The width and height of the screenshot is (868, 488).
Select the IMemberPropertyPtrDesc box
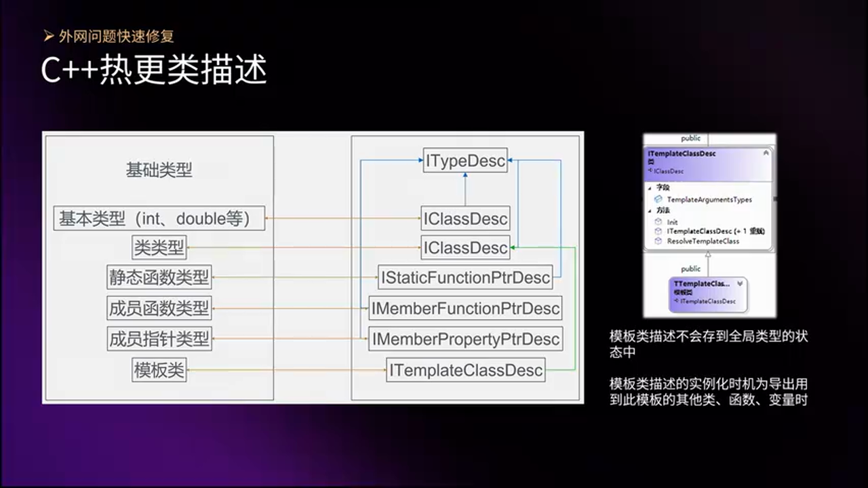click(x=465, y=339)
